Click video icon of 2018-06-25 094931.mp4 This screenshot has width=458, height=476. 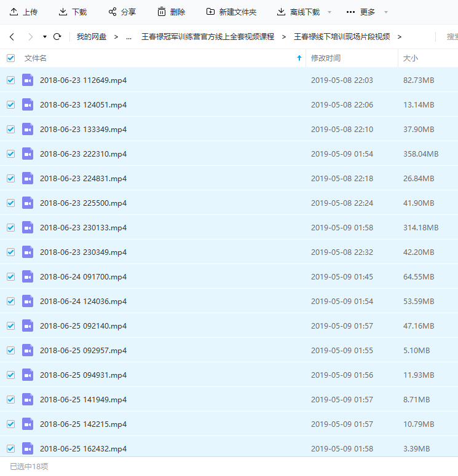click(28, 375)
